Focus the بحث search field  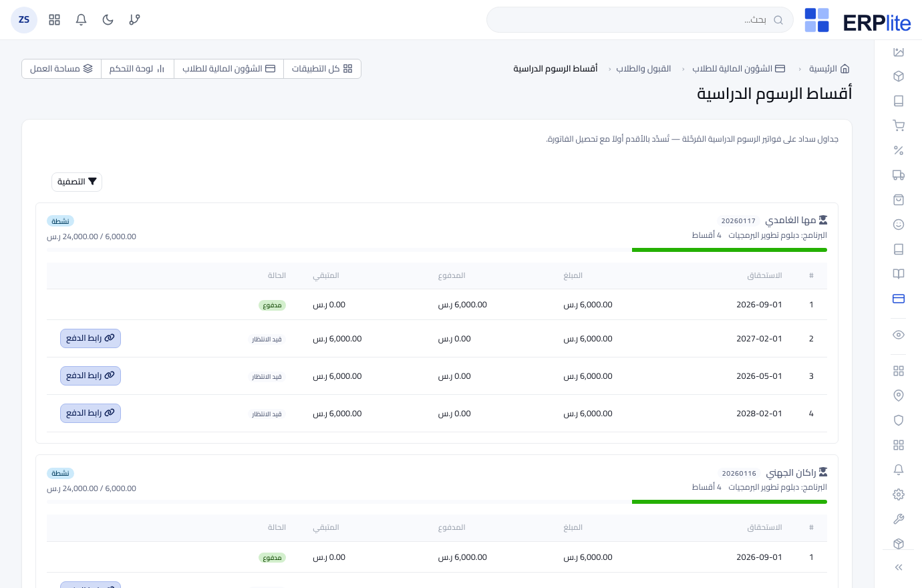click(x=640, y=20)
